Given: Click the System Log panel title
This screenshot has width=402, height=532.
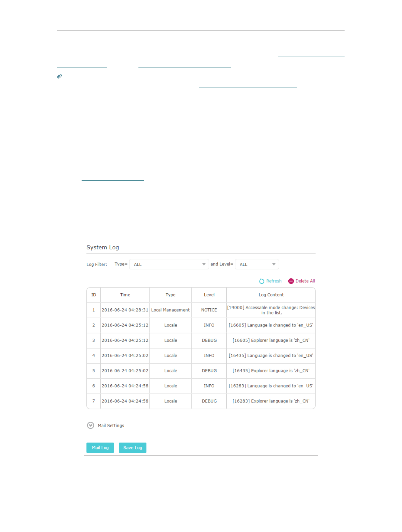Looking at the screenshot, I should click(x=102, y=247).
